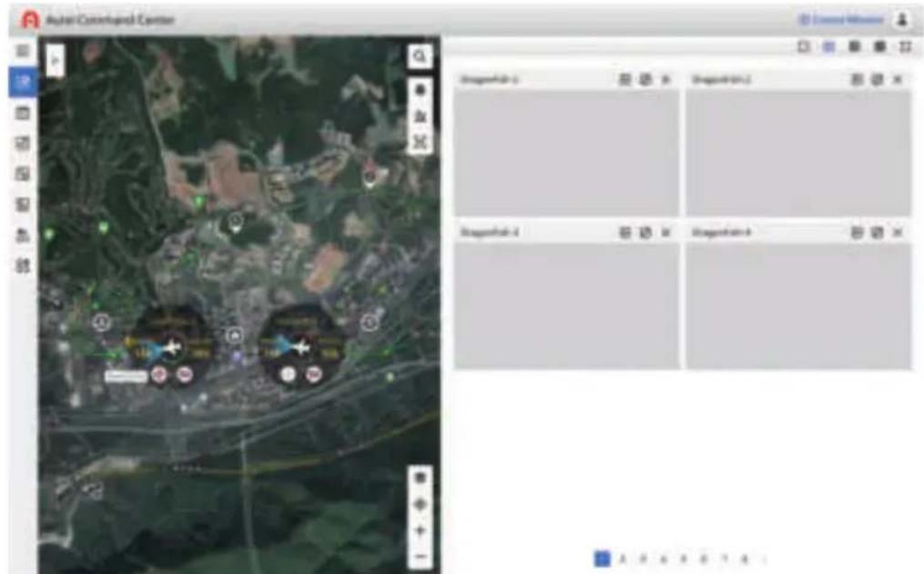Expand the map side panel with the arrow button
Viewport: 924px width, 574px height.
coord(55,60)
